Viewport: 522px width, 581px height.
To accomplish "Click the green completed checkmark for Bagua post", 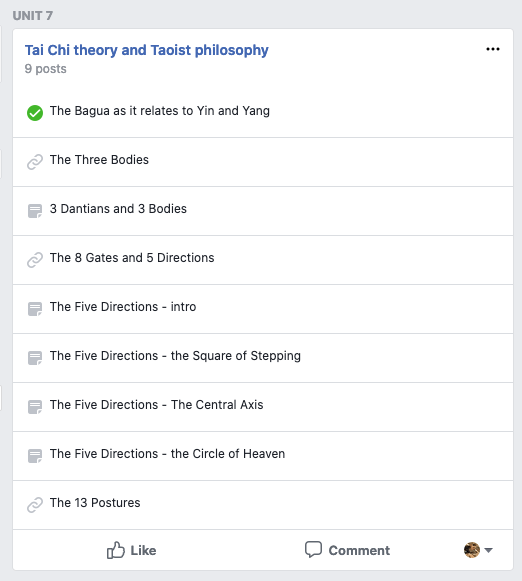I will pyautogui.click(x=35, y=113).
